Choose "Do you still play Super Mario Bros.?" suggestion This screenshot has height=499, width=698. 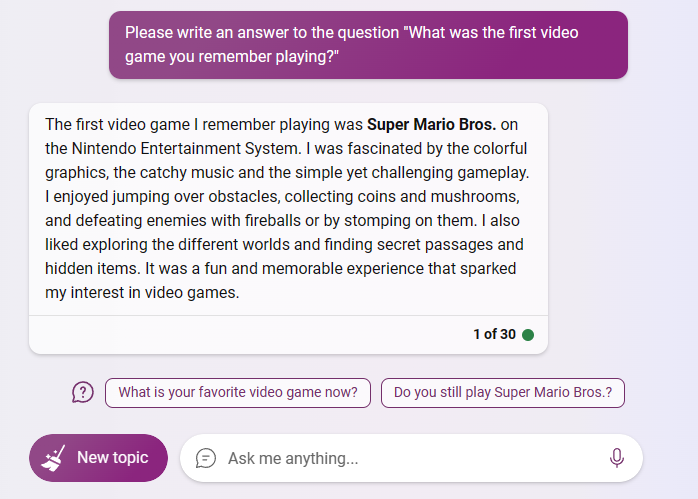tap(502, 392)
